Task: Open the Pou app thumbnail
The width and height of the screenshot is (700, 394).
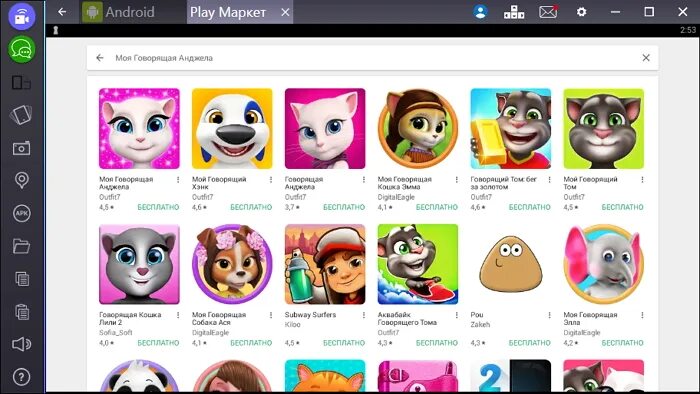Action: pyautogui.click(x=511, y=264)
